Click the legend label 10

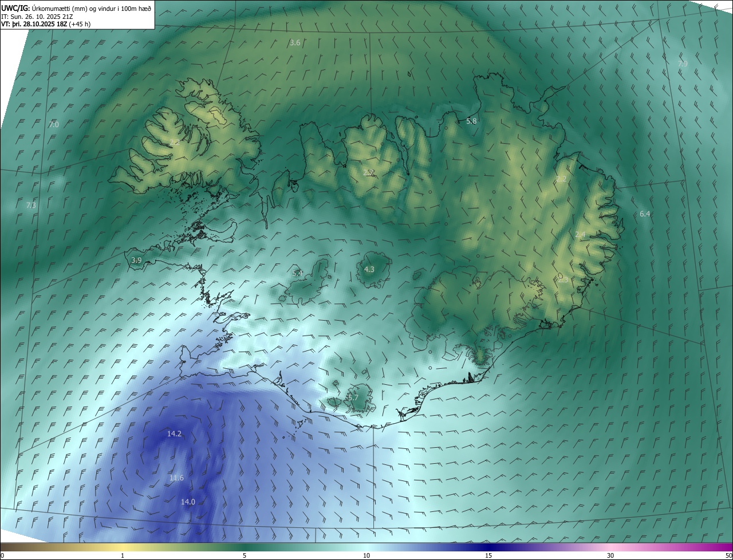pyautogui.click(x=366, y=555)
